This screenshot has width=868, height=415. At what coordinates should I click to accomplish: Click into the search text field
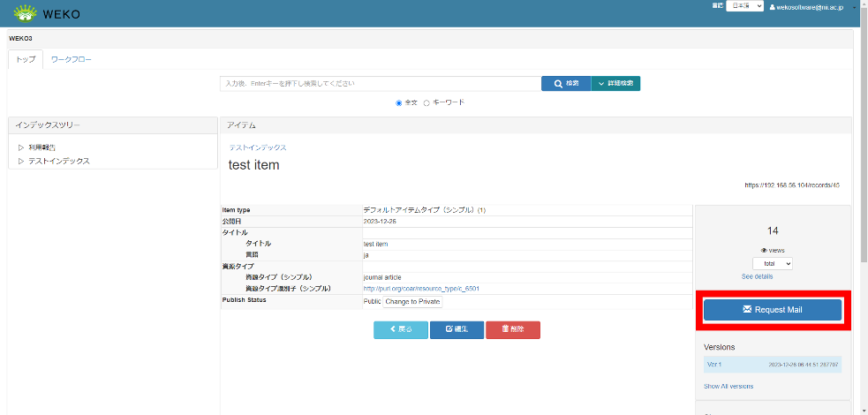[x=380, y=83]
